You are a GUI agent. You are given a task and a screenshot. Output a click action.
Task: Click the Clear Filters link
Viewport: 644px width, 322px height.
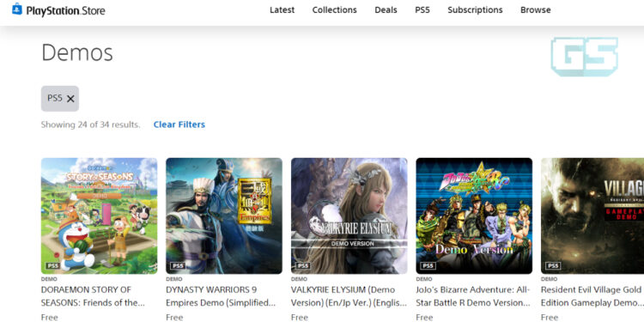pyautogui.click(x=179, y=125)
